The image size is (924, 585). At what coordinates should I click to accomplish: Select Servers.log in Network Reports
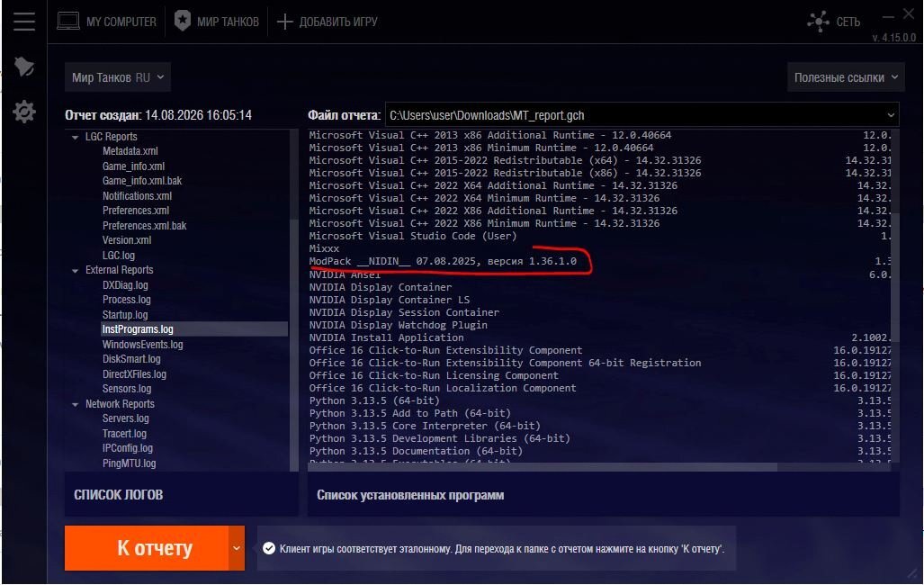126,418
